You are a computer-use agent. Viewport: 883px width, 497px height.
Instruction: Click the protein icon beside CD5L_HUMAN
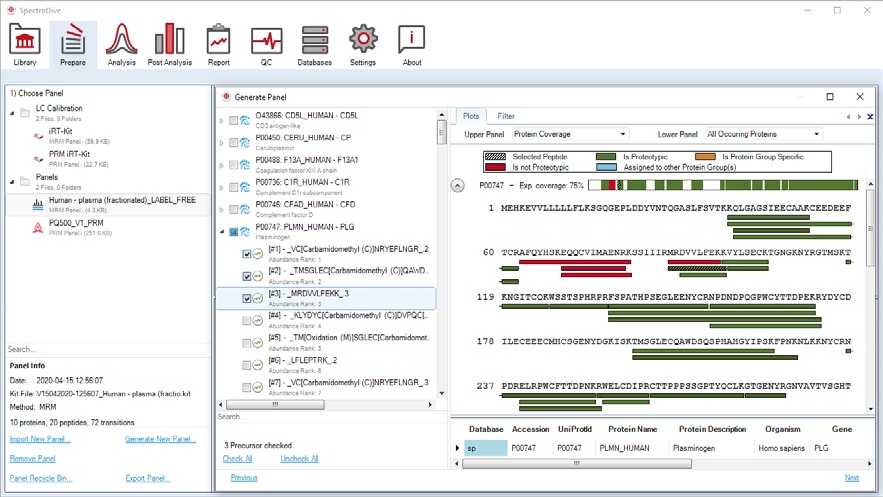pos(245,120)
